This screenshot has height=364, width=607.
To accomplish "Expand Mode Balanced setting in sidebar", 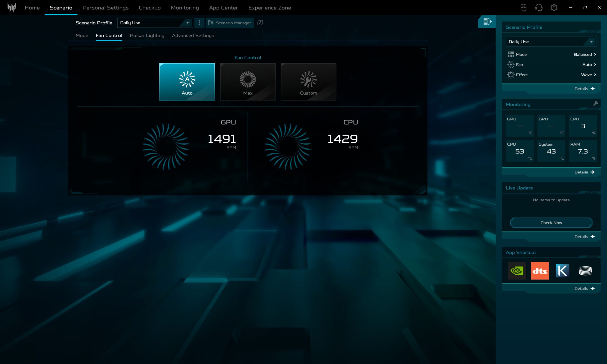I will pos(585,55).
